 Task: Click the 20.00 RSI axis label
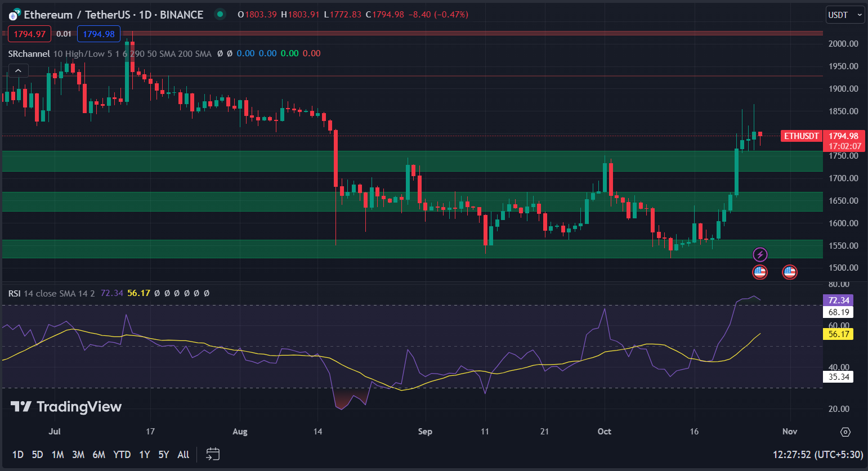coord(839,409)
